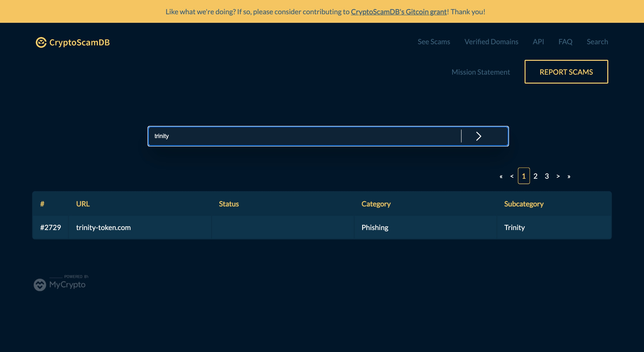
Task: Follow the CryptoScamDB's Gitcoin grant link
Action: tap(399, 12)
